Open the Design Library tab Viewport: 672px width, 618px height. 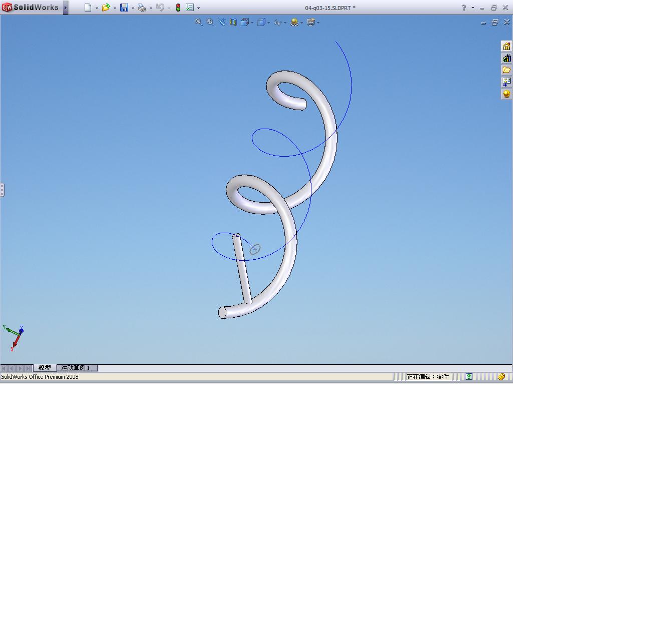pyautogui.click(x=506, y=58)
